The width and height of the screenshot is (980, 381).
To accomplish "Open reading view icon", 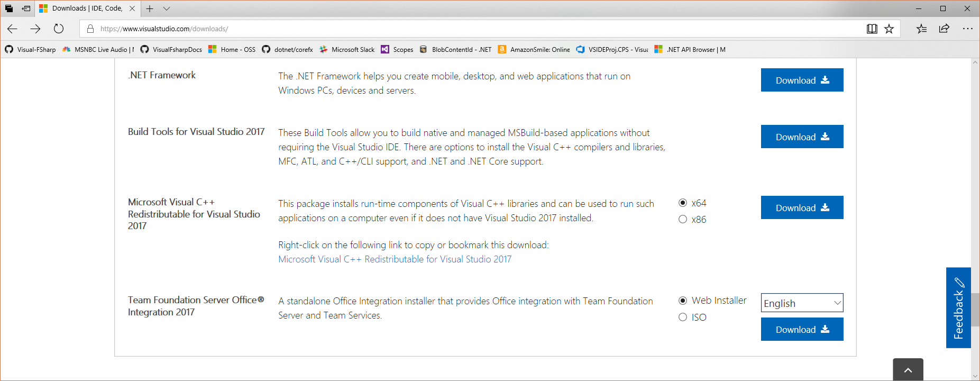I will pos(872,29).
